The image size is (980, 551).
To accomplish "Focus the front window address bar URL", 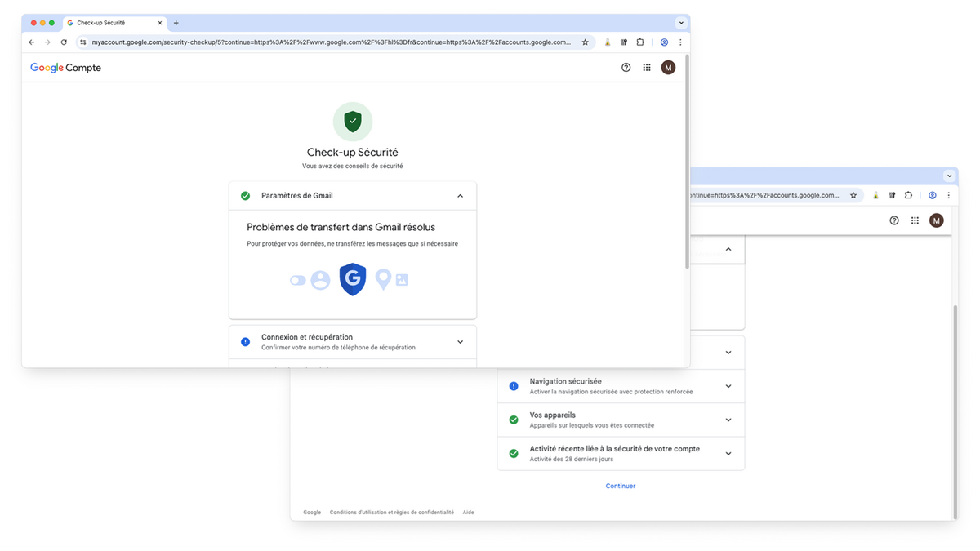I will 331,42.
